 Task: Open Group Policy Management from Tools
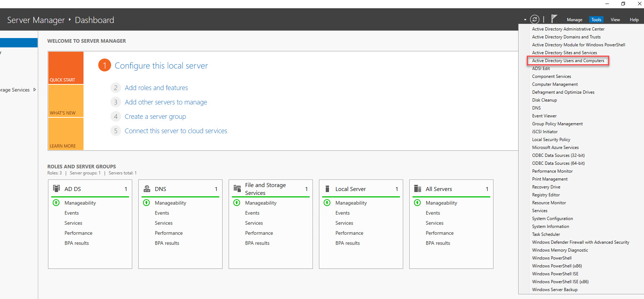coord(557,124)
